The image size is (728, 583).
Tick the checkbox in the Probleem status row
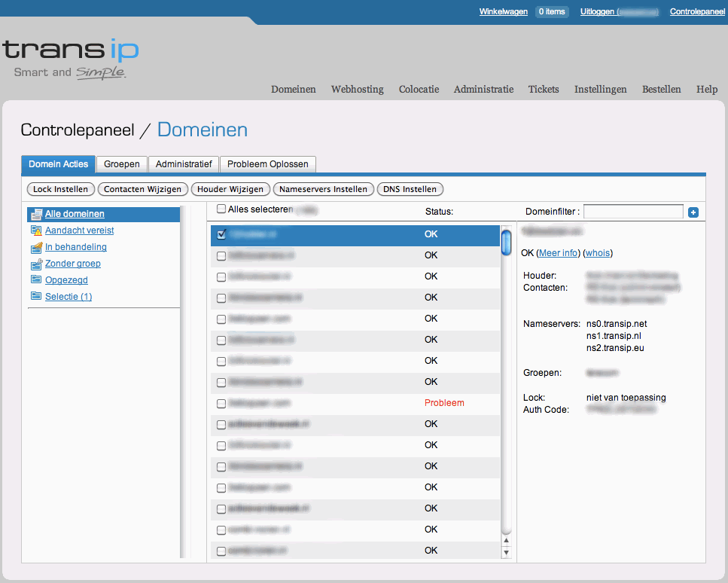coord(221,404)
